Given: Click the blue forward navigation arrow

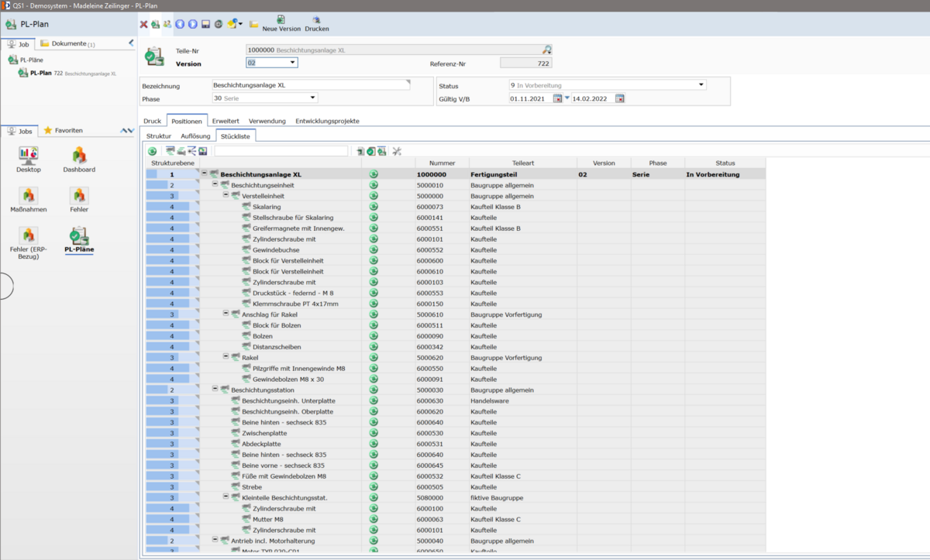Looking at the screenshot, I should point(193,24).
